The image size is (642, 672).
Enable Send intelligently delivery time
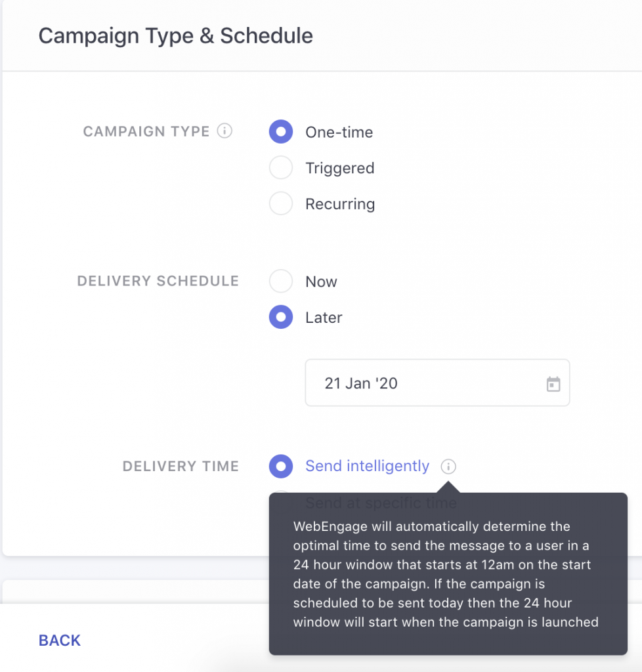(281, 466)
